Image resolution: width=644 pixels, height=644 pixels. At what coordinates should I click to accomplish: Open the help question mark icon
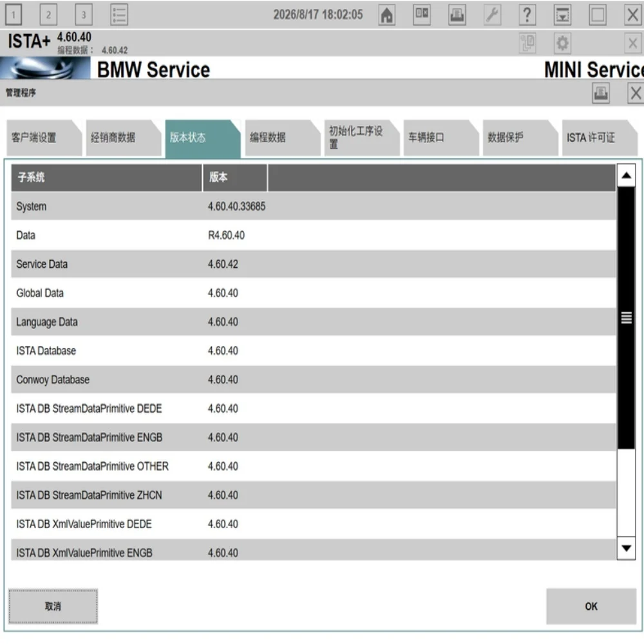point(527,15)
